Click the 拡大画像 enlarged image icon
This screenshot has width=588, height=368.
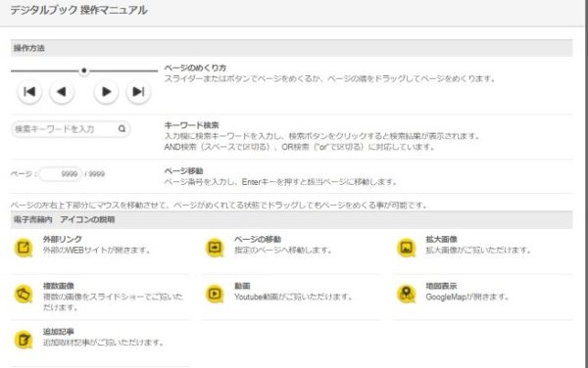click(406, 248)
